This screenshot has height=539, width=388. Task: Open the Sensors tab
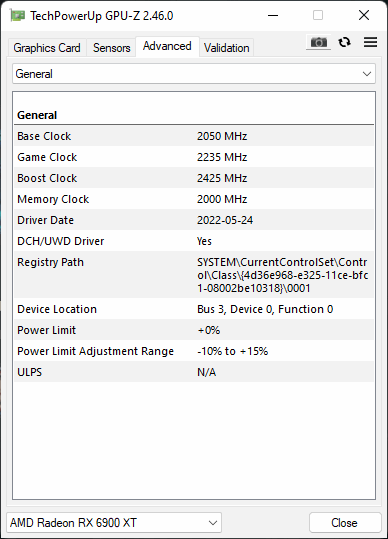coord(111,48)
